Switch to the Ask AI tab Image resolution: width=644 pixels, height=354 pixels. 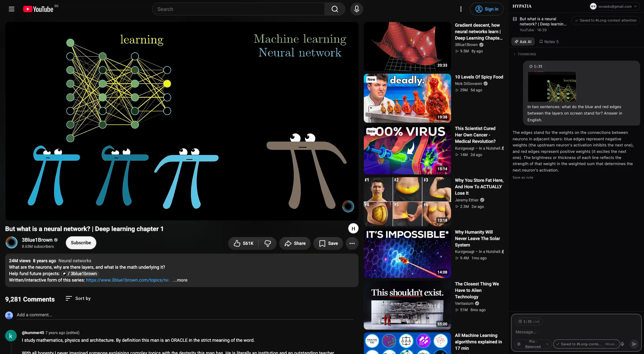[523, 42]
